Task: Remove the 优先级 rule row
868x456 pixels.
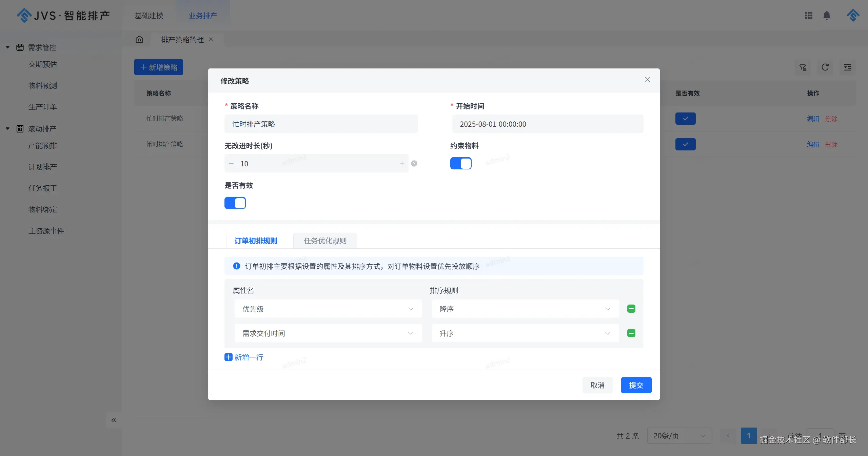Action: click(631, 309)
